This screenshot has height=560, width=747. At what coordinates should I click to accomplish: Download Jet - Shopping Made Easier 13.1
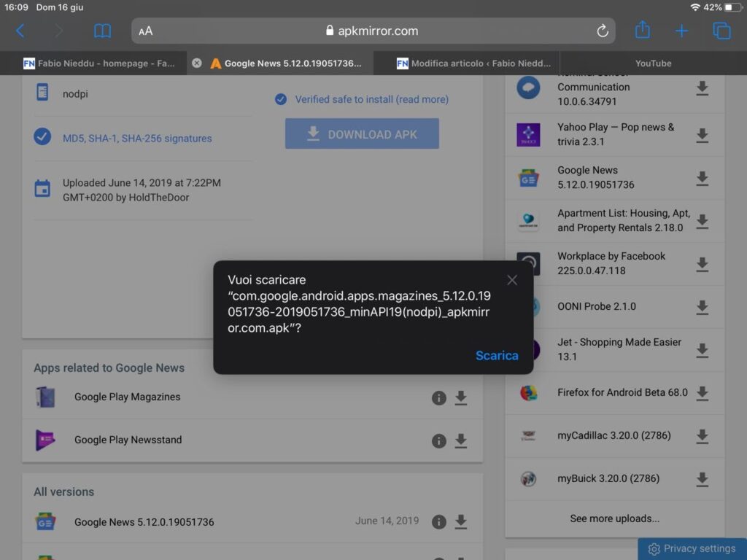702,350
